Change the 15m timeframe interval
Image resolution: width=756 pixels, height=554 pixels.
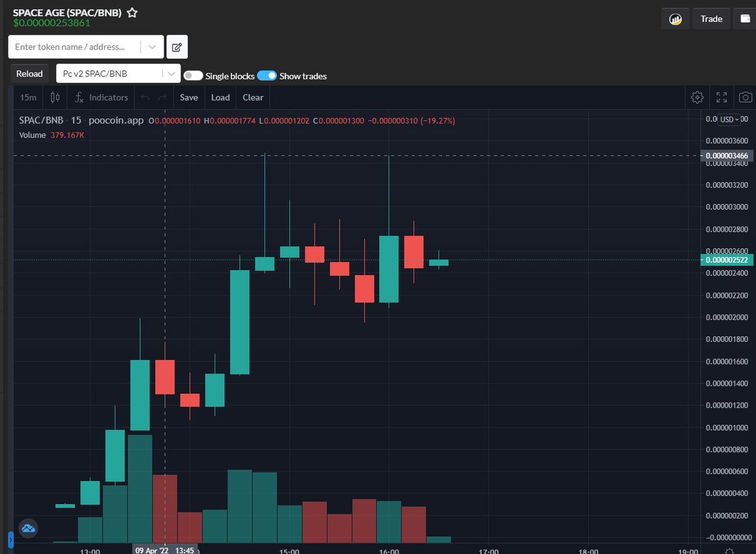coord(28,97)
